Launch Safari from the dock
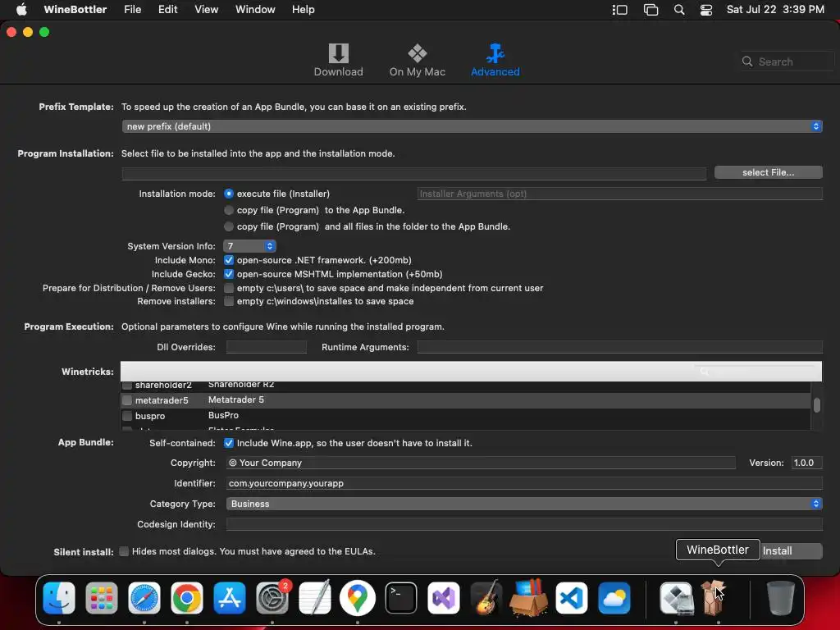Image resolution: width=840 pixels, height=630 pixels. coord(144,597)
